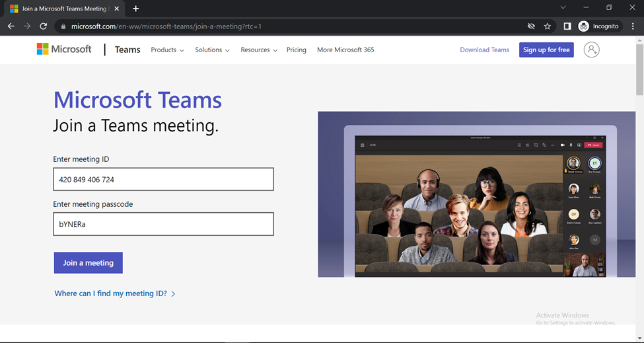Click the Microsoft Teams heading text
The width and height of the screenshot is (644, 343).
pyautogui.click(x=137, y=100)
